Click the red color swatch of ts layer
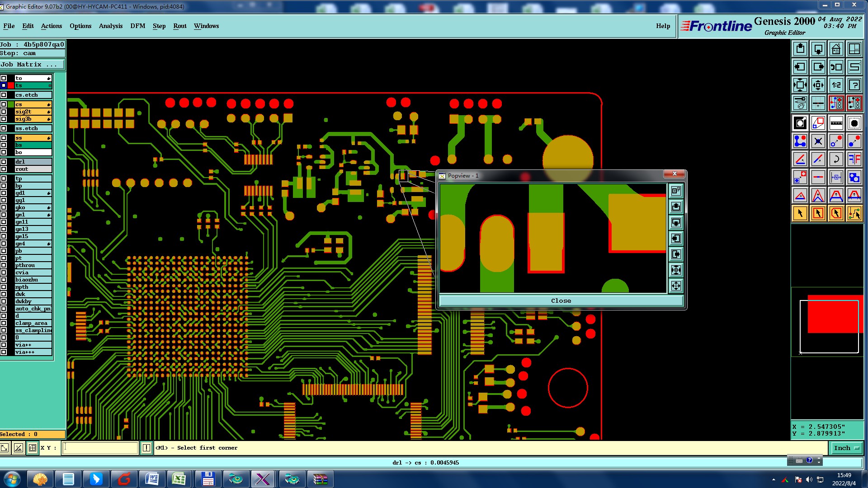The height and width of the screenshot is (488, 868). [x=11, y=85]
